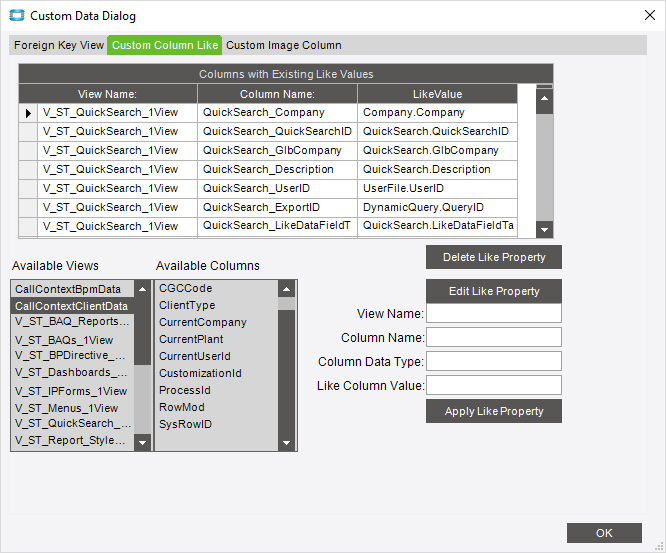Image resolution: width=666 pixels, height=553 pixels.
Task: Click the down arrow of the Available Columns scrollbar
Action: tap(286, 442)
